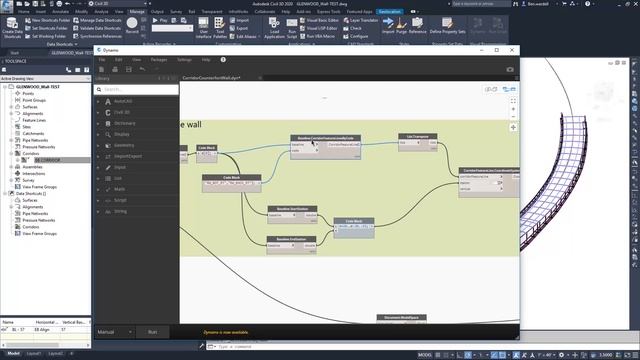Open the Dynamo File menu
Image resolution: width=640 pixels, height=360 pixels.
pyautogui.click(x=102, y=60)
